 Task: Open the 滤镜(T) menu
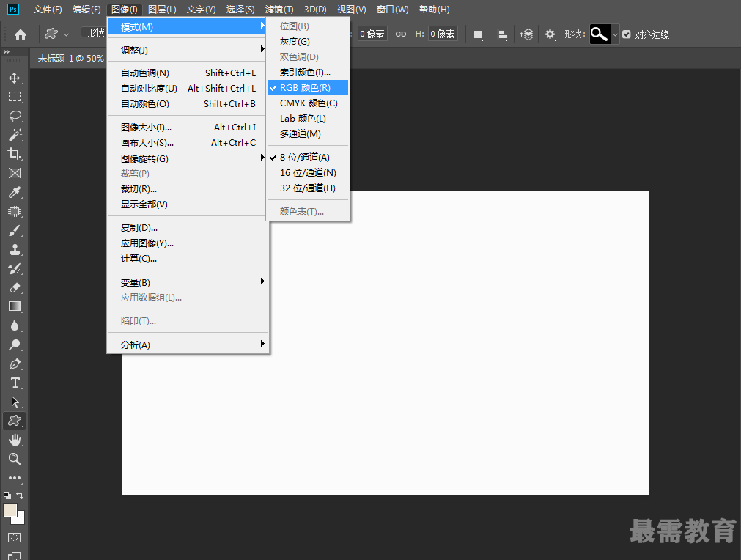(279, 10)
